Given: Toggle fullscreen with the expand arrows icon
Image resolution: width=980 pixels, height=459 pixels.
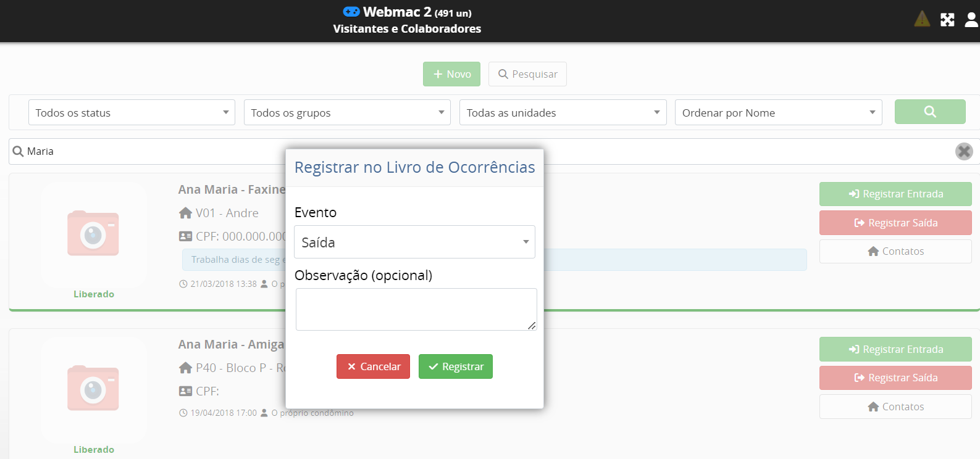Looking at the screenshot, I should point(947,20).
